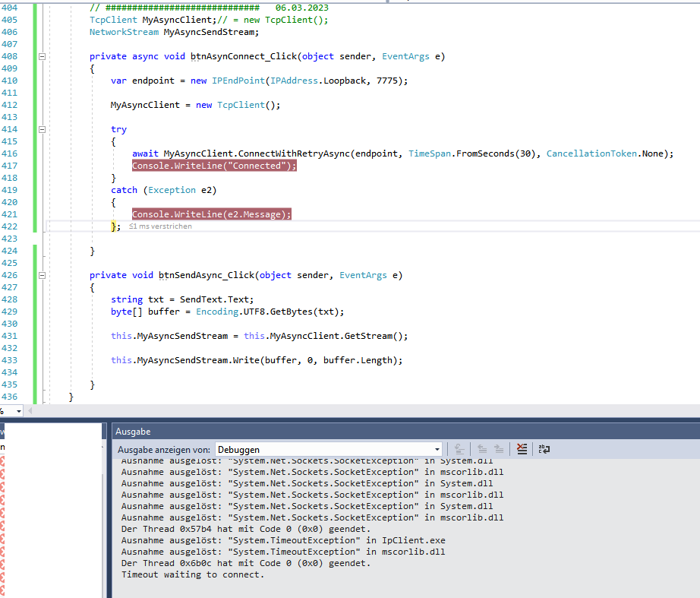Click CancellationToken in line 416

pos(591,153)
